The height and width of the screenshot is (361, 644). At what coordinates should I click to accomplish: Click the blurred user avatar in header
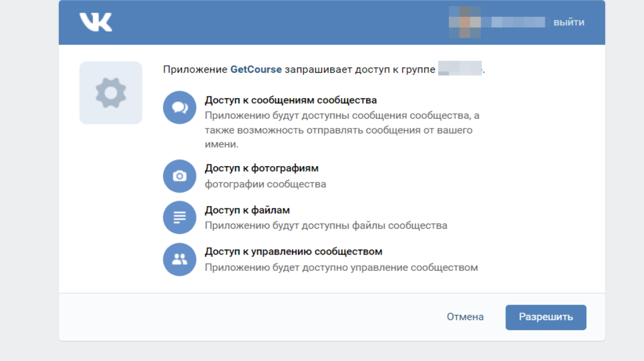[465, 22]
